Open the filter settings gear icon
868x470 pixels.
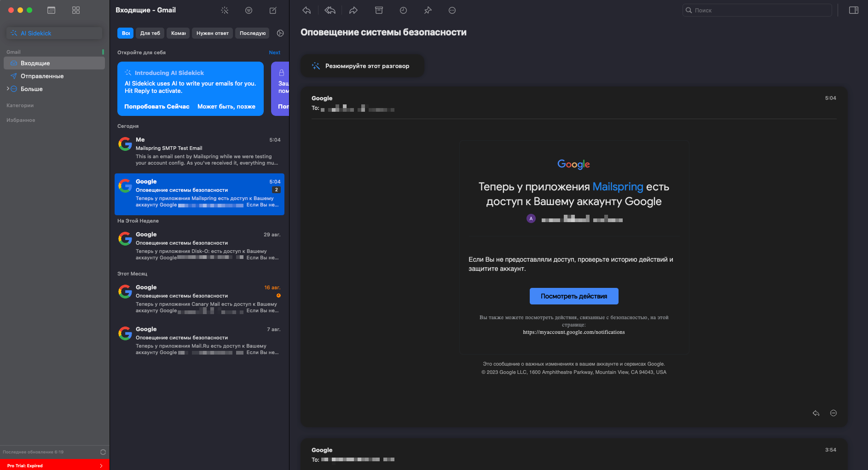(x=280, y=33)
